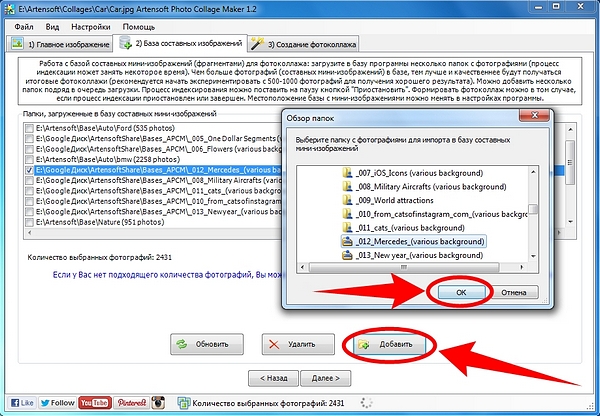This screenshot has height=416, width=600.
Task: Check the Base\Nature (951 photos) checkbox
Action: [x=29, y=222]
